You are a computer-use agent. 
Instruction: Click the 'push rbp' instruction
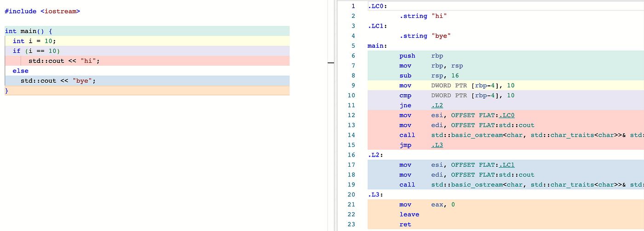pos(421,56)
